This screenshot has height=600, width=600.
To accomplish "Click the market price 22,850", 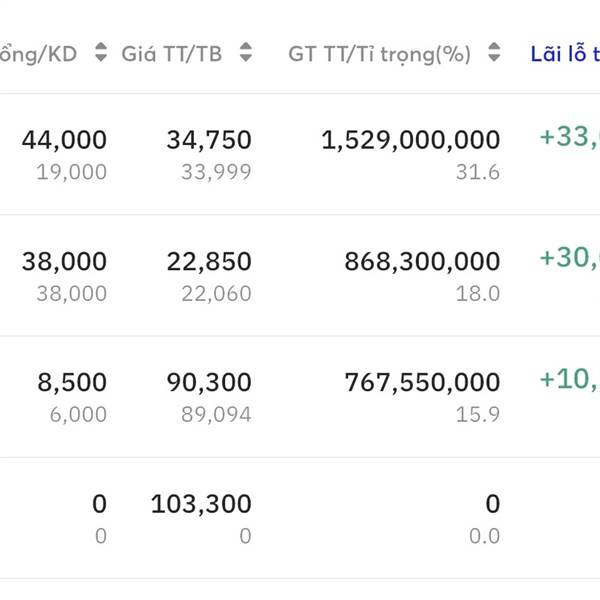I will click(x=209, y=262).
